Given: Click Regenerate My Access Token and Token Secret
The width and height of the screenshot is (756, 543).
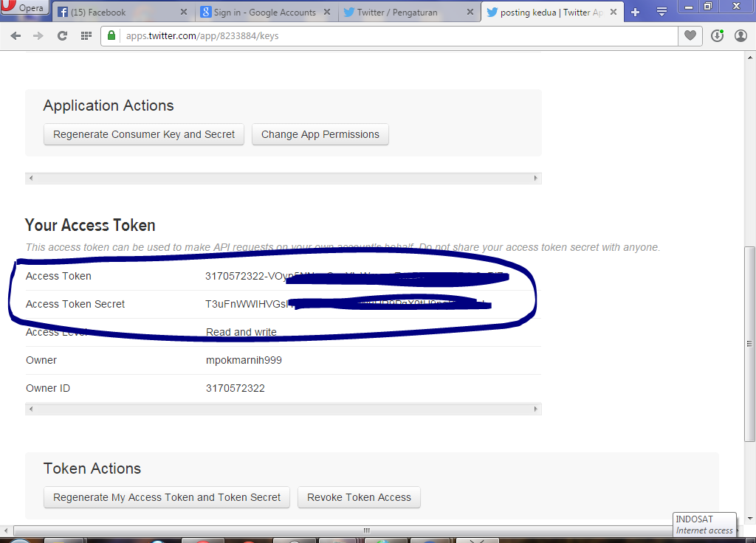Looking at the screenshot, I should tap(167, 497).
